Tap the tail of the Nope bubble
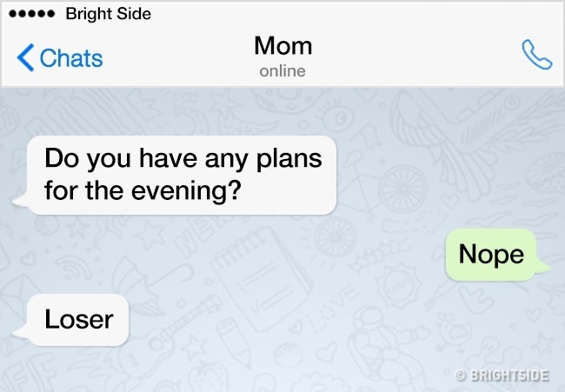565x392 pixels. click(x=542, y=268)
